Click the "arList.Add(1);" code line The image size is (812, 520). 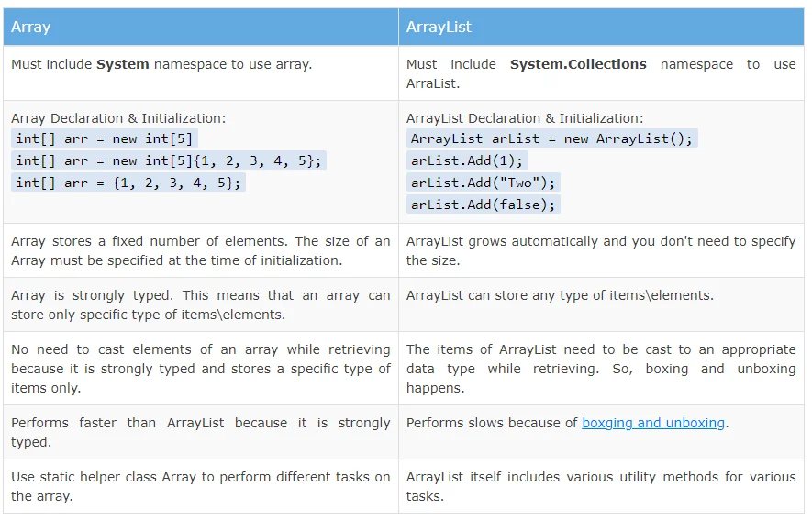coord(466,160)
